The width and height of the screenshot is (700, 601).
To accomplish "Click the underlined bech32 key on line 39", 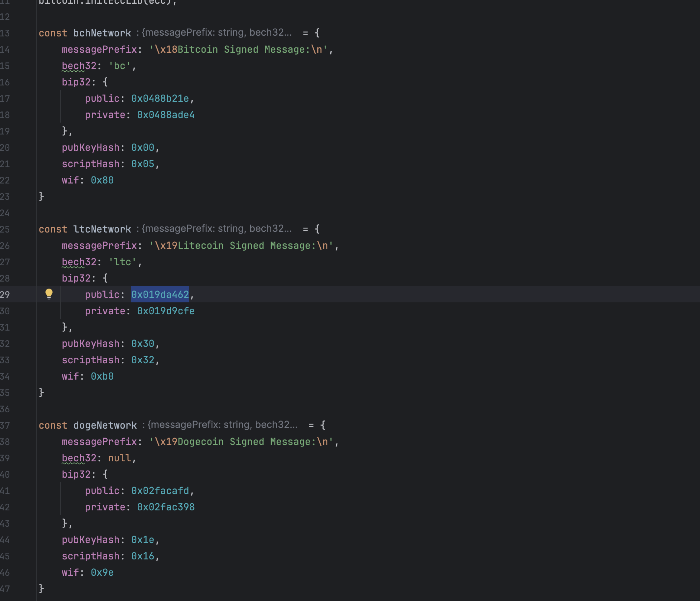I will pos(79,458).
